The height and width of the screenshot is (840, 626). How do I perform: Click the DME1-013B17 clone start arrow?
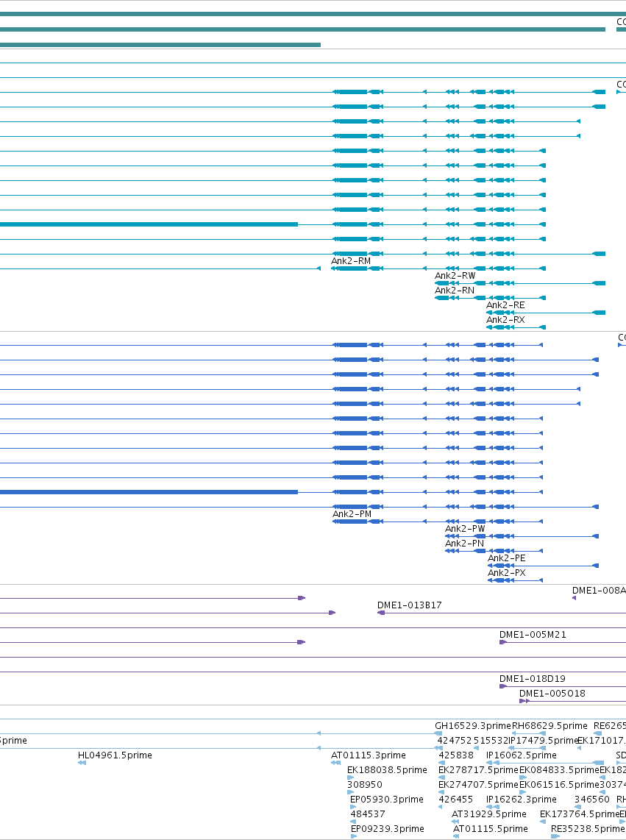381,612
